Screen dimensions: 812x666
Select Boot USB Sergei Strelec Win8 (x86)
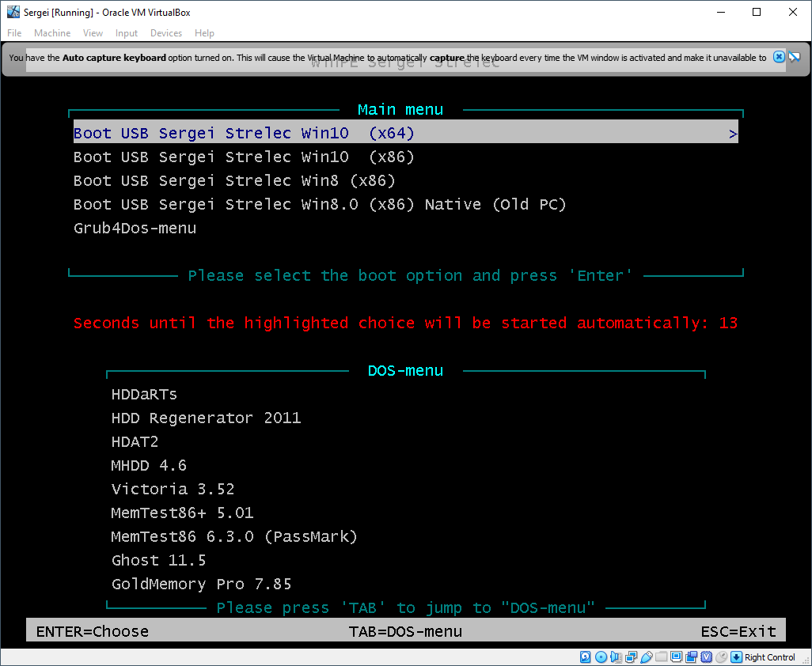tap(234, 180)
